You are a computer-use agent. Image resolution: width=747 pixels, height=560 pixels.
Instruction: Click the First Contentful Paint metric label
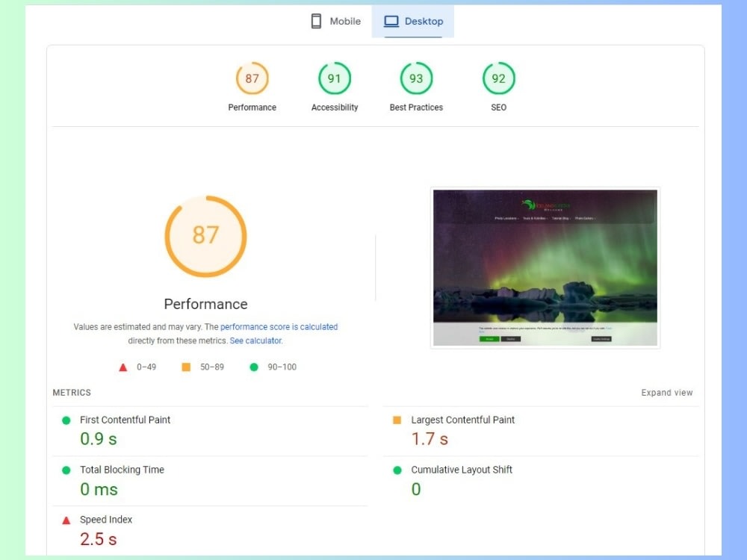[x=125, y=420]
